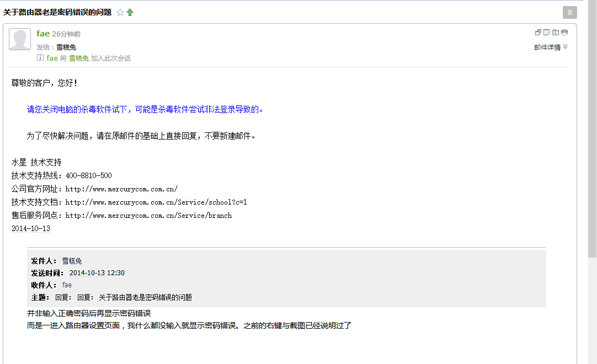The height and width of the screenshot is (364, 597).
Task: Print this email with printer icon
Action: (564, 33)
